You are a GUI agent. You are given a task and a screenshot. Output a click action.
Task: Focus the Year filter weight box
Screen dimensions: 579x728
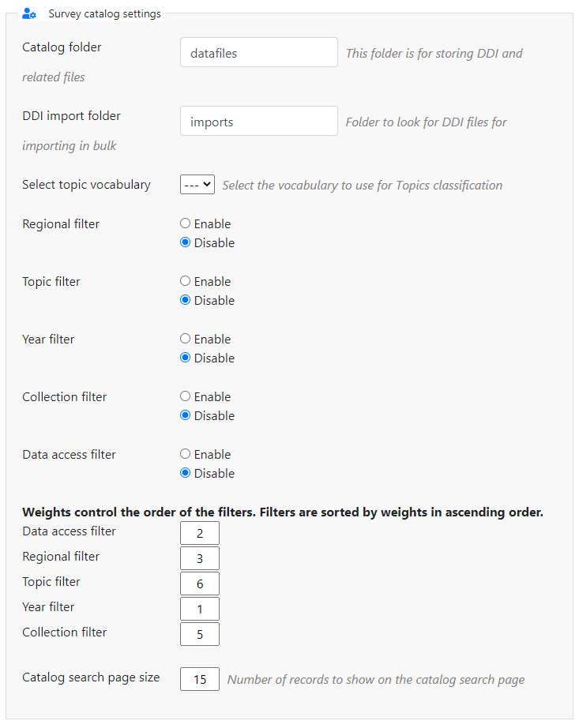200,609
